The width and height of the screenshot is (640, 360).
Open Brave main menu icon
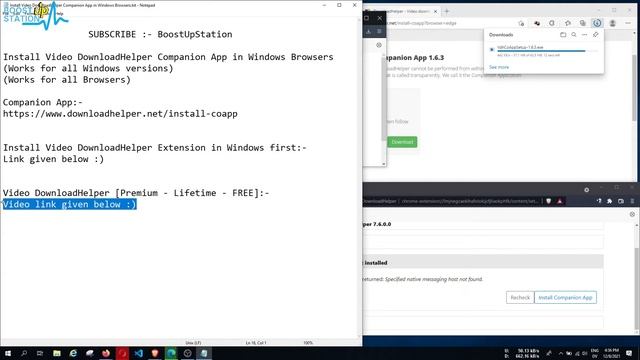click(632, 201)
